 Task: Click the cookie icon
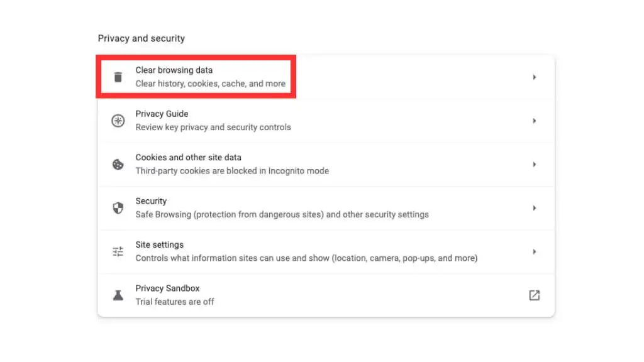point(118,165)
